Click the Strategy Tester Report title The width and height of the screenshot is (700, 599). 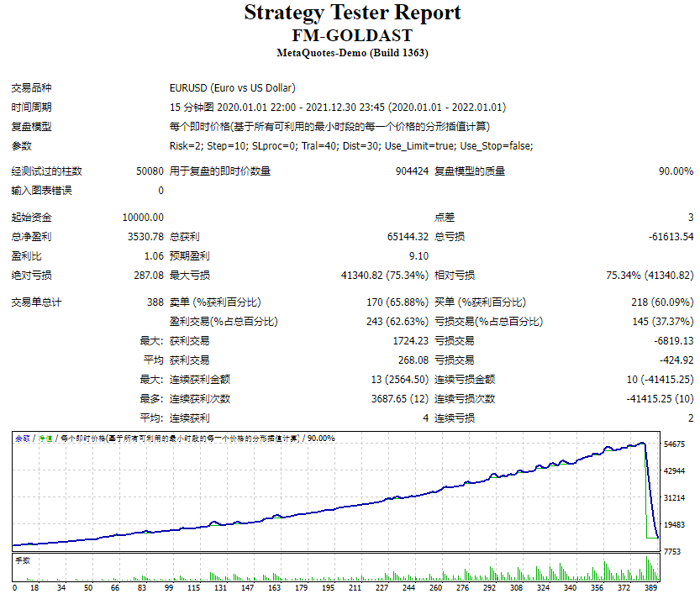[352, 13]
